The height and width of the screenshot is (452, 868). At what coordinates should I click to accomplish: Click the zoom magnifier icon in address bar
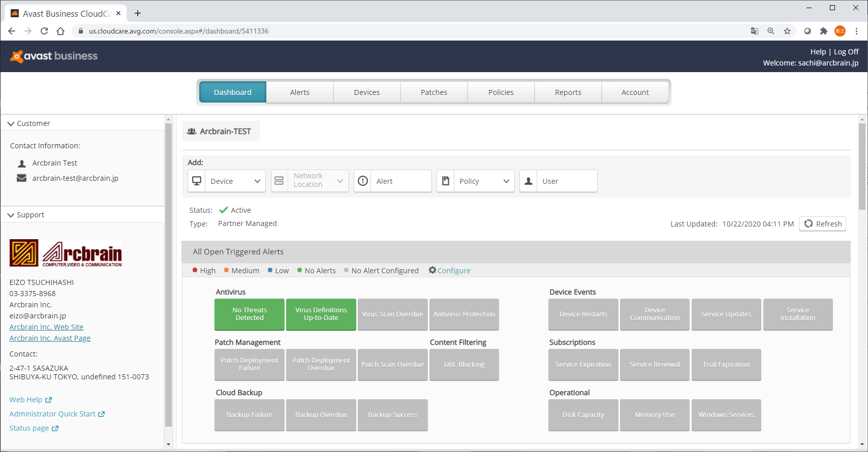click(x=771, y=31)
